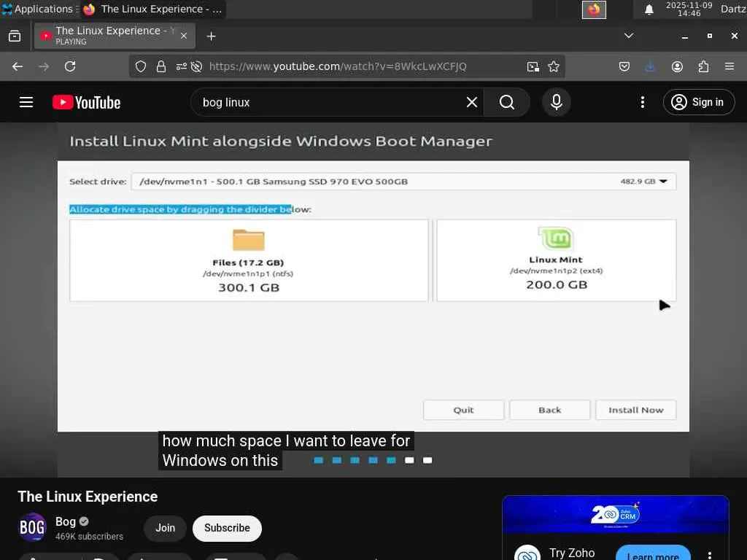
Task: Click the Files folder icon in the installer
Action: pyautogui.click(x=249, y=240)
